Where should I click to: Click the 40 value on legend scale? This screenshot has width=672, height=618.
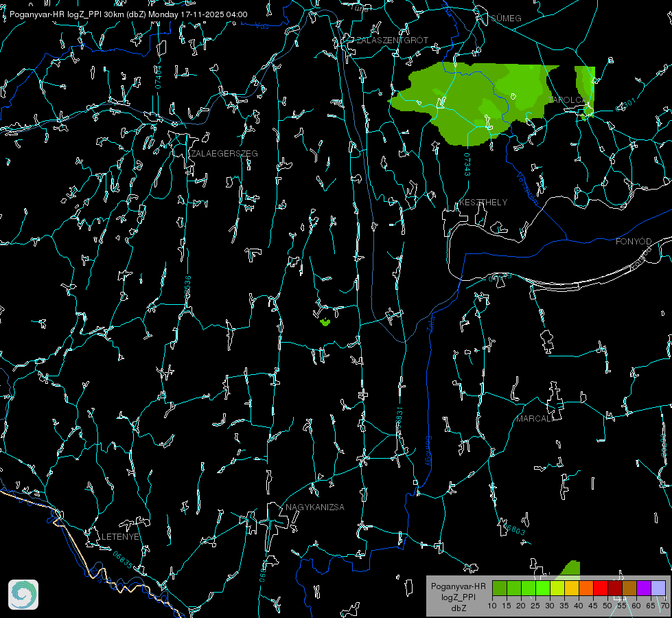(579, 606)
